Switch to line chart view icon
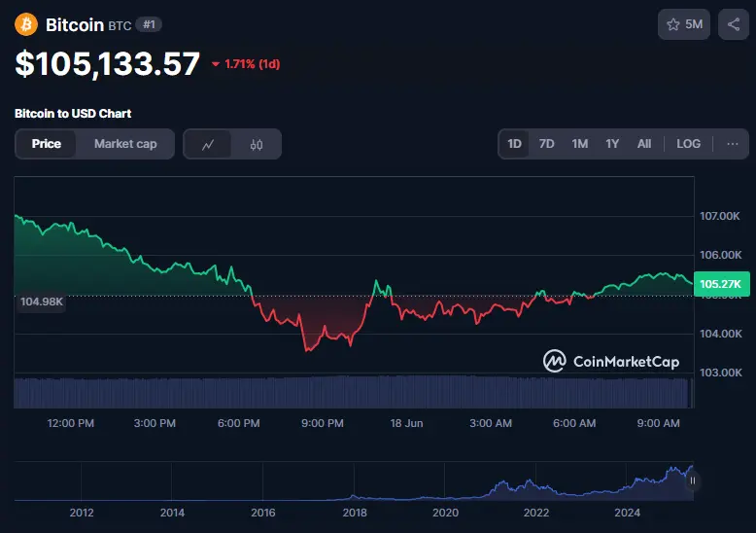This screenshot has width=756, height=533. (x=208, y=144)
